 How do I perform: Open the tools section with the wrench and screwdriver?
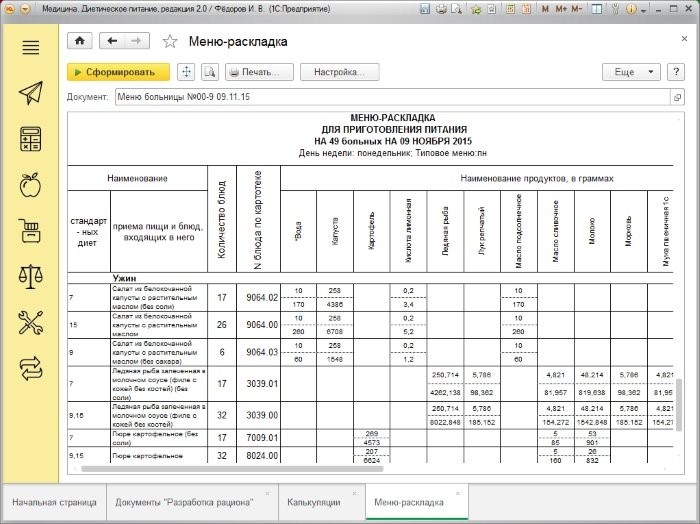[30, 322]
